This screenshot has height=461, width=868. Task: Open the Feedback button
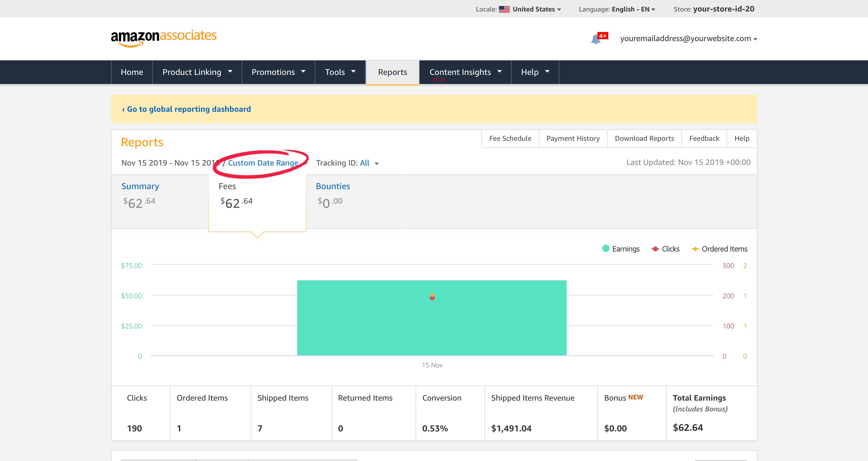pyautogui.click(x=704, y=138)
